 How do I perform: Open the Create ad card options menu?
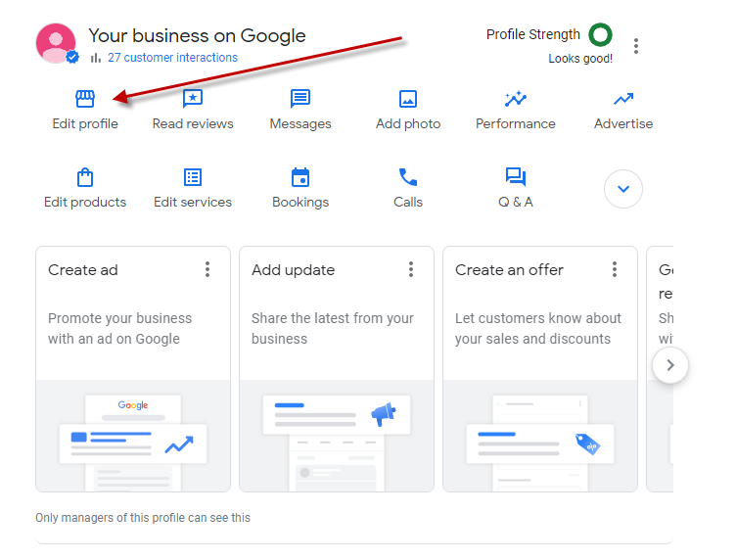(x=207, y=269)
